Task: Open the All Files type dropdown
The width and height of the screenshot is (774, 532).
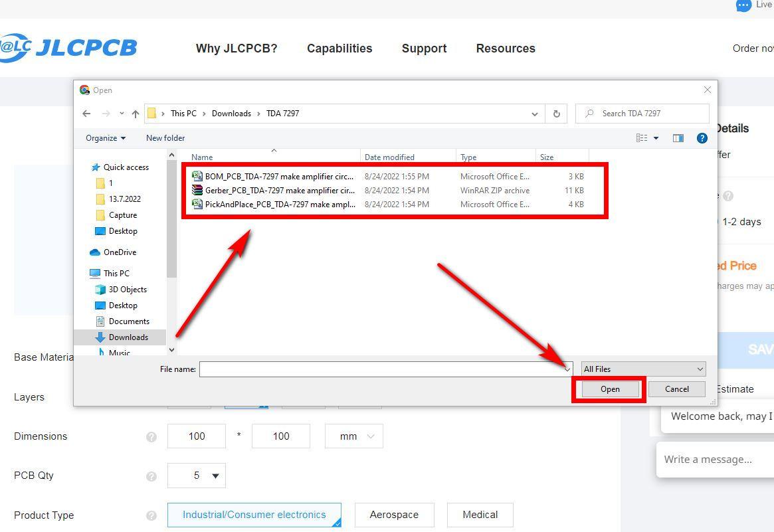Action: 644,369
